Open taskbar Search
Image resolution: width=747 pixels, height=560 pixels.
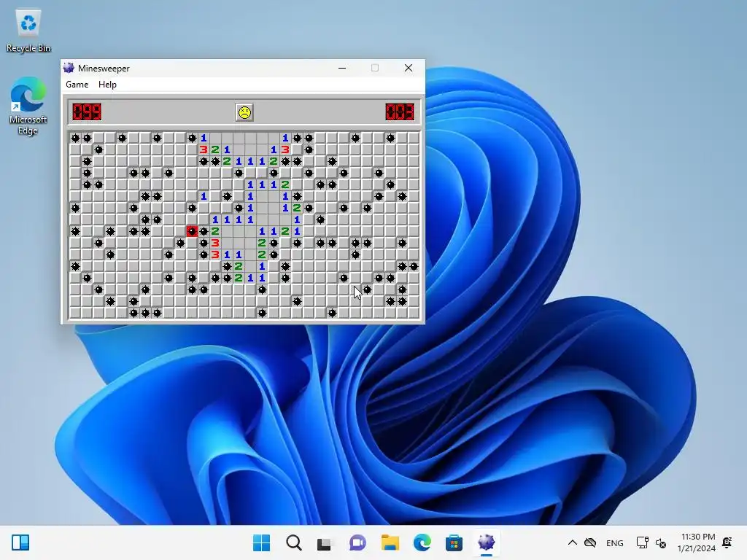(294, 542)
